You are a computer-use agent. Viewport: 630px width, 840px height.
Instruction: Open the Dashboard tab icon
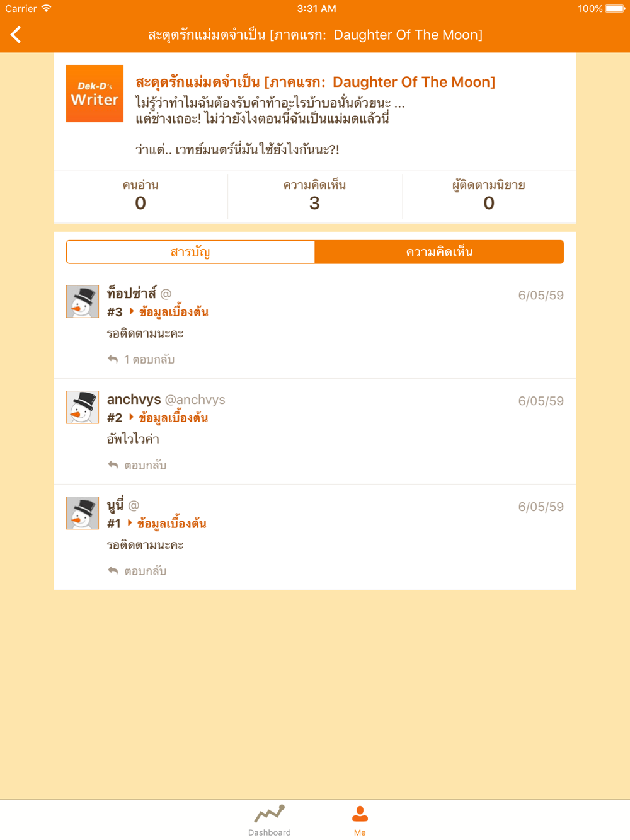tap(269, 814)
